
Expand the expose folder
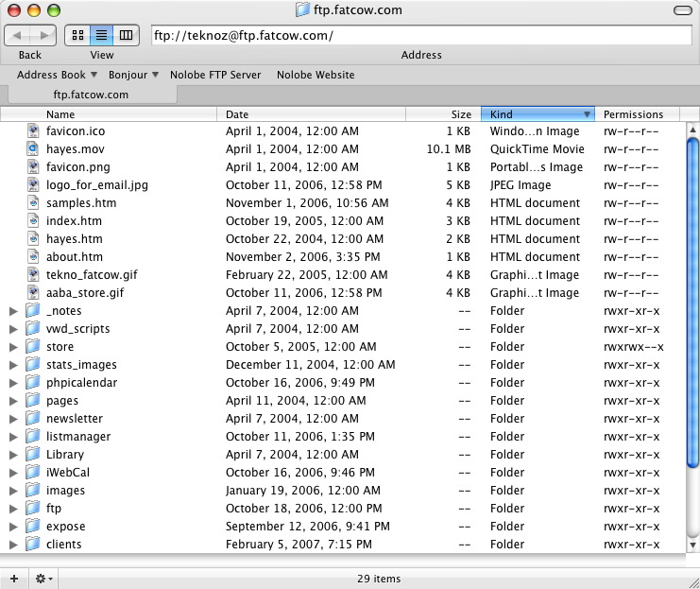13,527
